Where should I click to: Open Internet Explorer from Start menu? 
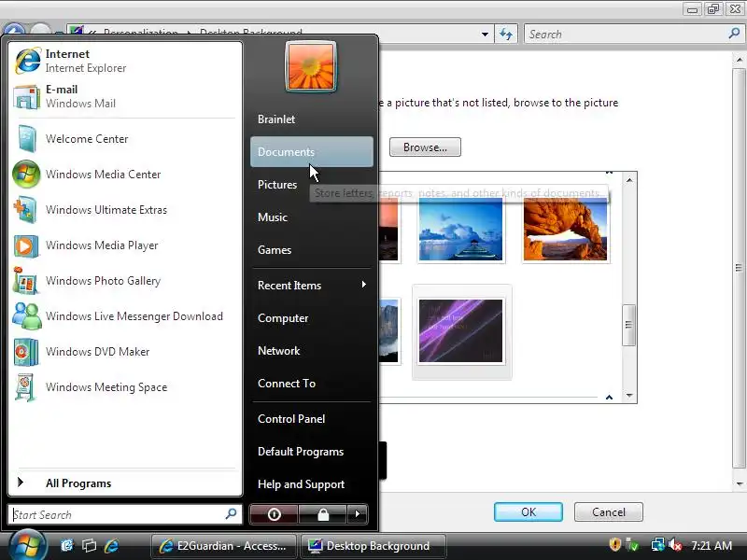[x=125, y=61]
